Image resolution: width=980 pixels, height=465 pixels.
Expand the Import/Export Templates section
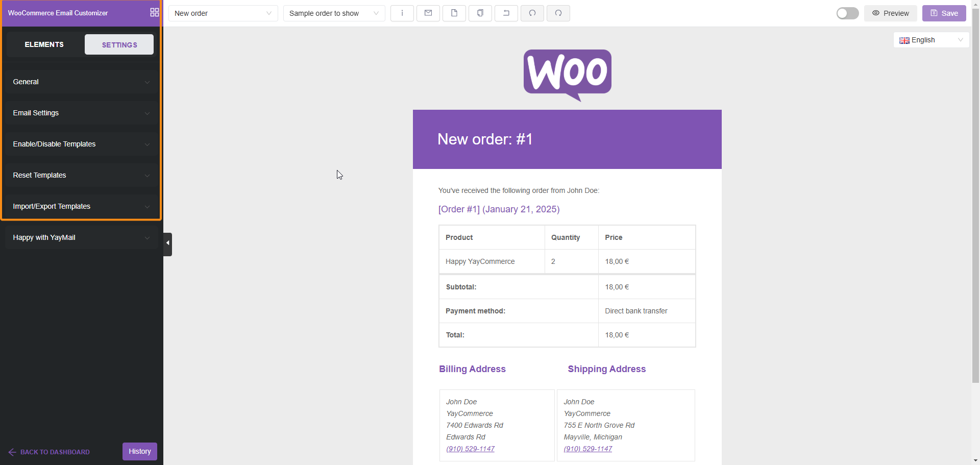(81, 206)
